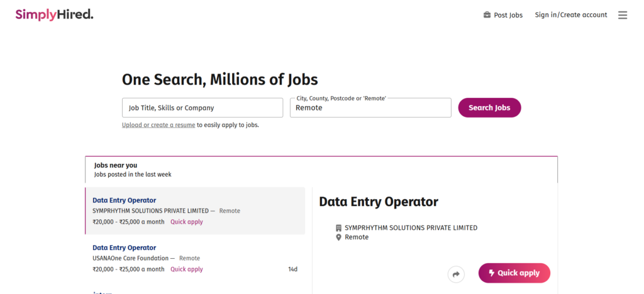The image size is (644, 294).
Task: Click 'Jobs posted in the last week' text
Action: coord(133,174)
